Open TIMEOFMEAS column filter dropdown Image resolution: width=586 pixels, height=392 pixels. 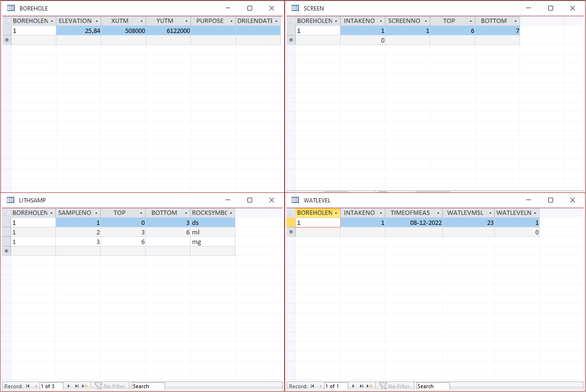tap(438, 213)
